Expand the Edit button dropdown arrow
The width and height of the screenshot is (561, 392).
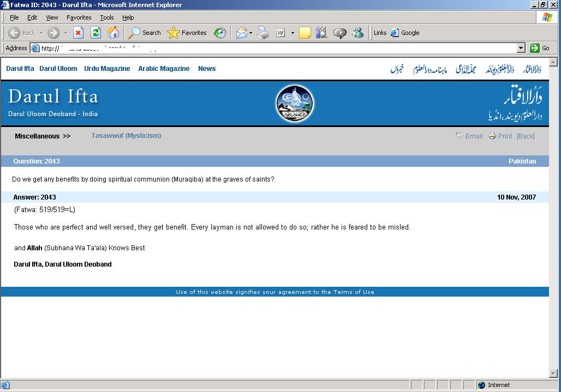click(x=293, y=33)
